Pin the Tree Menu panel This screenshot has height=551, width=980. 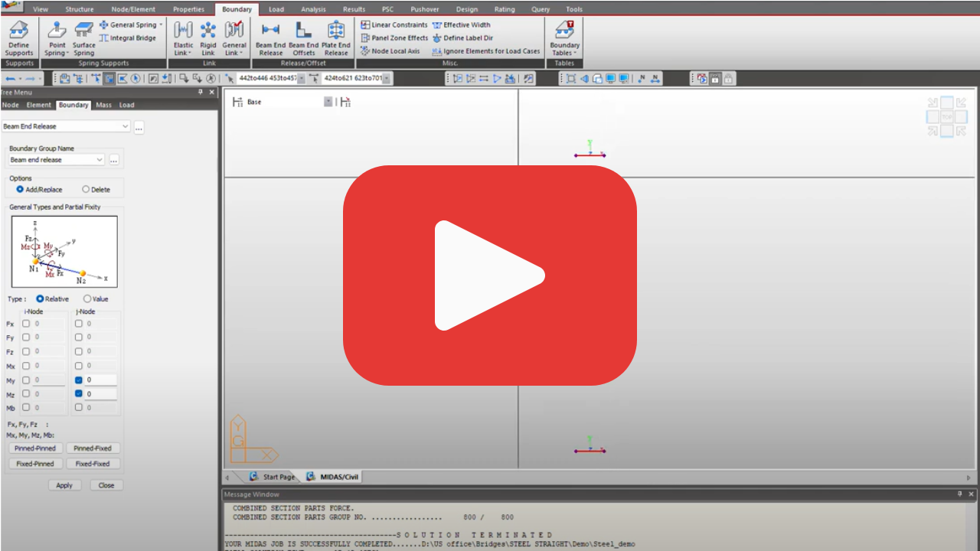pos(201,92)
